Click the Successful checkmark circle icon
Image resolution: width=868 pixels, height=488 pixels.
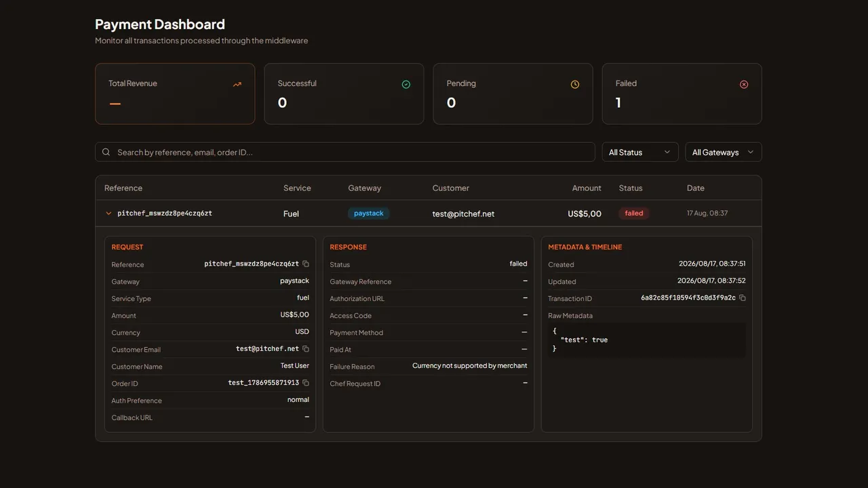point(406,85)
